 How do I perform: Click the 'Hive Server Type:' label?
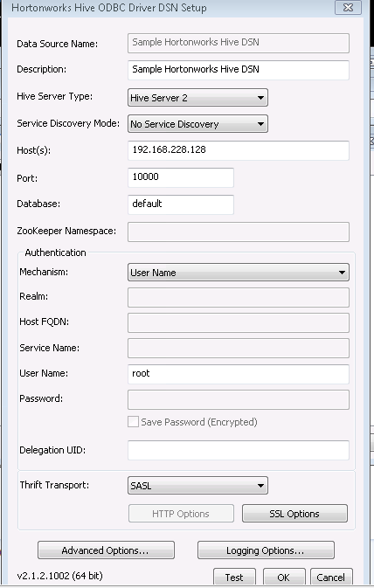pyautogui.click(x=55, y=96)
